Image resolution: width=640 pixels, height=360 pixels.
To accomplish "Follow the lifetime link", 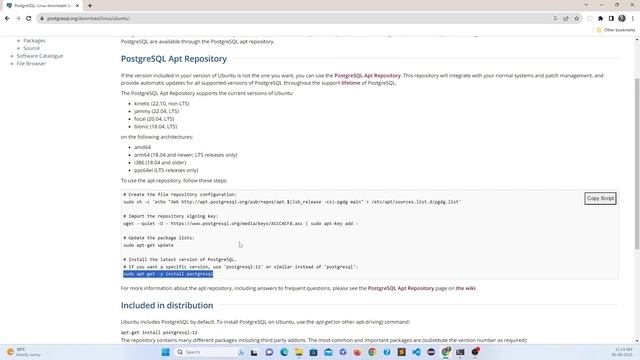I will coord(351,83).
